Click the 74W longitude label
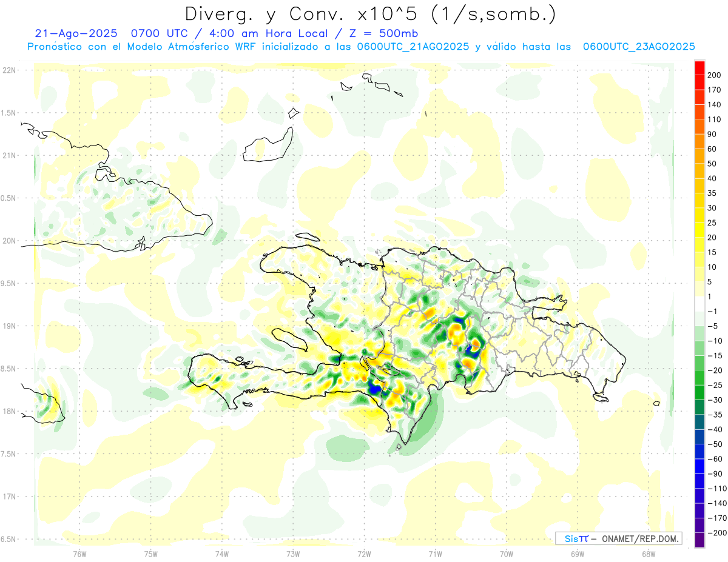Viewport: 728px width, 562px height. point(221,554)
